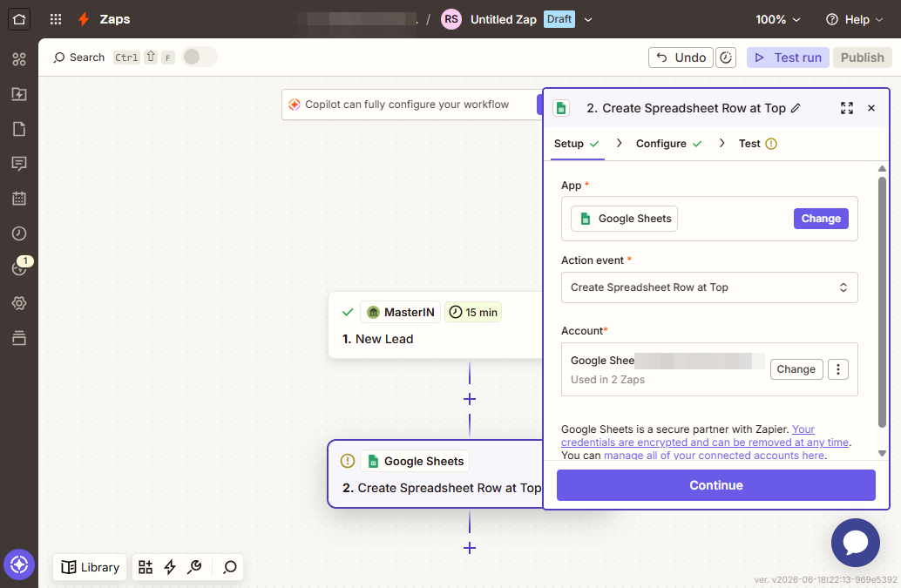Click the lightning bolt tool in bottom toolbar
The height and width of the screenshot is (588, 901).
(x=170, y=567)
